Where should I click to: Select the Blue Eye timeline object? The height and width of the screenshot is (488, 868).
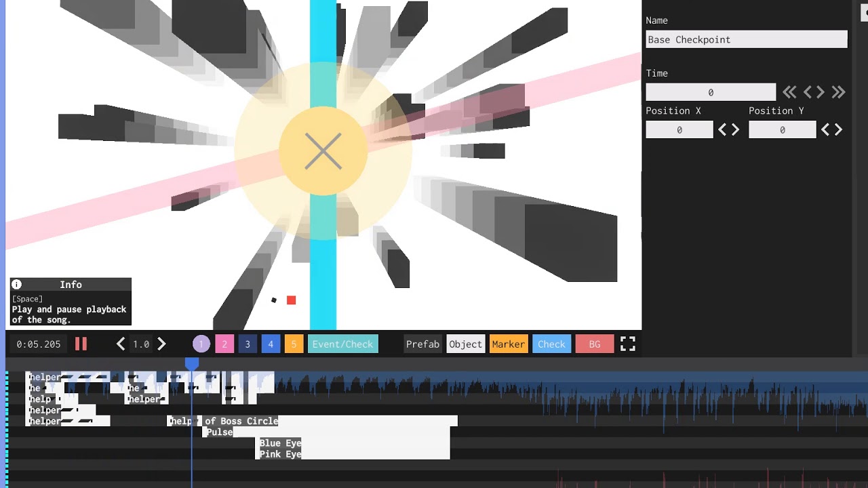352,443
